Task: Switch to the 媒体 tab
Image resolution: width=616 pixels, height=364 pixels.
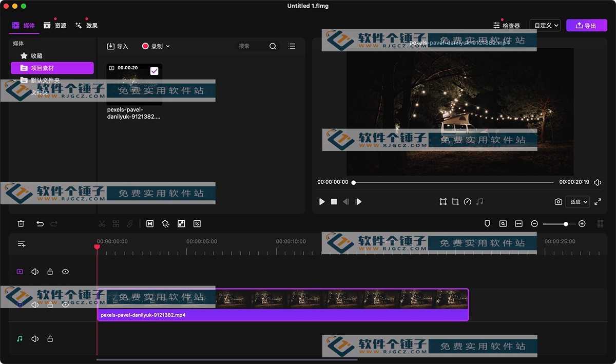Action: pyautogui.click(x=24, y=25)
